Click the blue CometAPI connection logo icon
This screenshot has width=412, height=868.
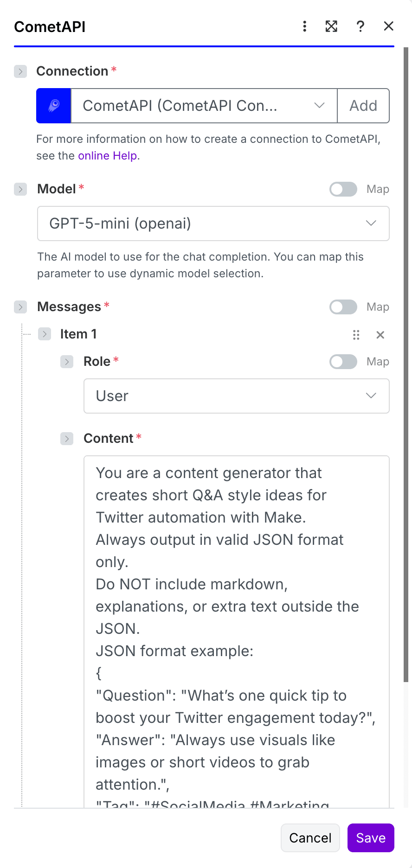[x=54, y=106]
